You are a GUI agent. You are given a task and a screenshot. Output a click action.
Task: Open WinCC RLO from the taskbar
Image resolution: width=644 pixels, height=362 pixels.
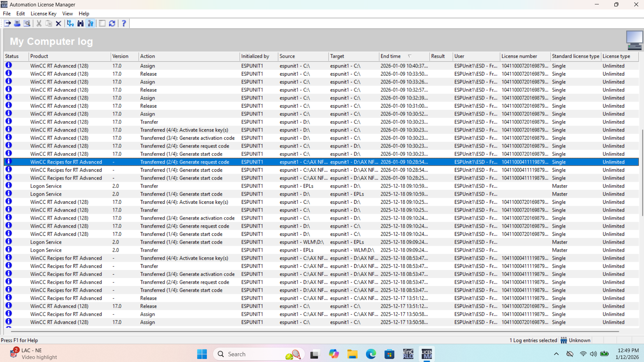pos(408,354)
